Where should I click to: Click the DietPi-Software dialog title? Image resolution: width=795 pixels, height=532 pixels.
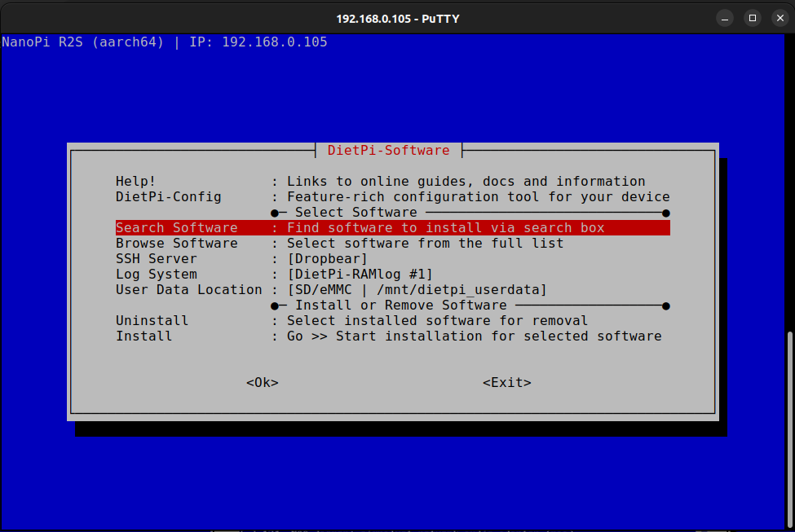tap(388, 151)
